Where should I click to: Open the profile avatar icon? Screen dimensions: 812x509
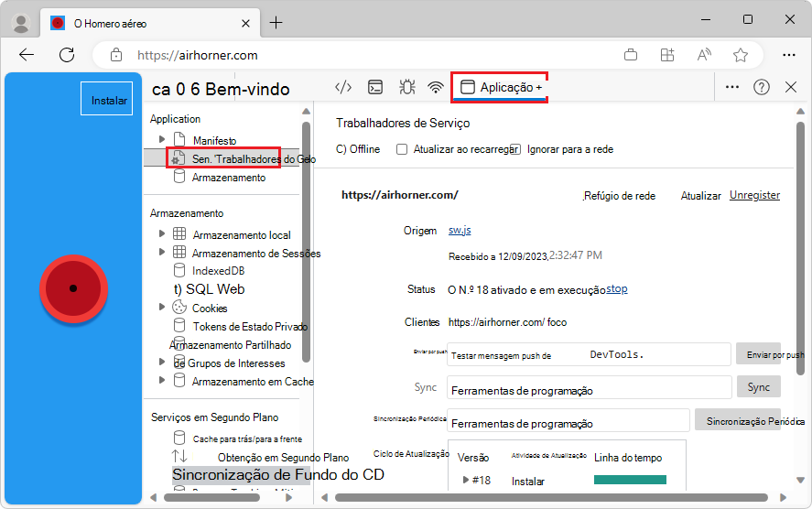[21, 23]
